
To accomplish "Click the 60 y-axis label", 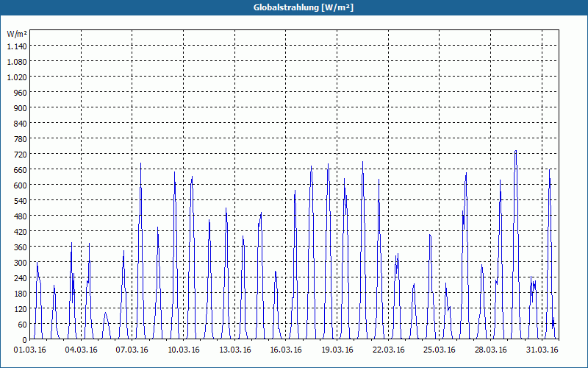I will tap(23, 325).
